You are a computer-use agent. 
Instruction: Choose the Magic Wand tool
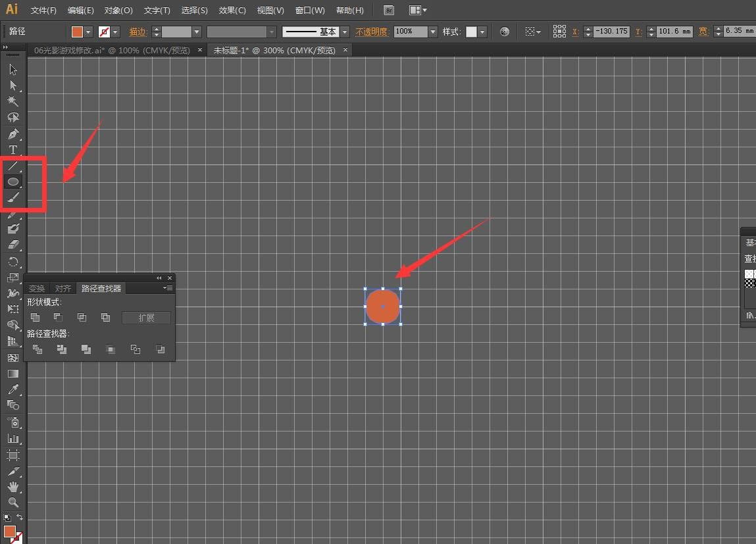tap(13, 101)
